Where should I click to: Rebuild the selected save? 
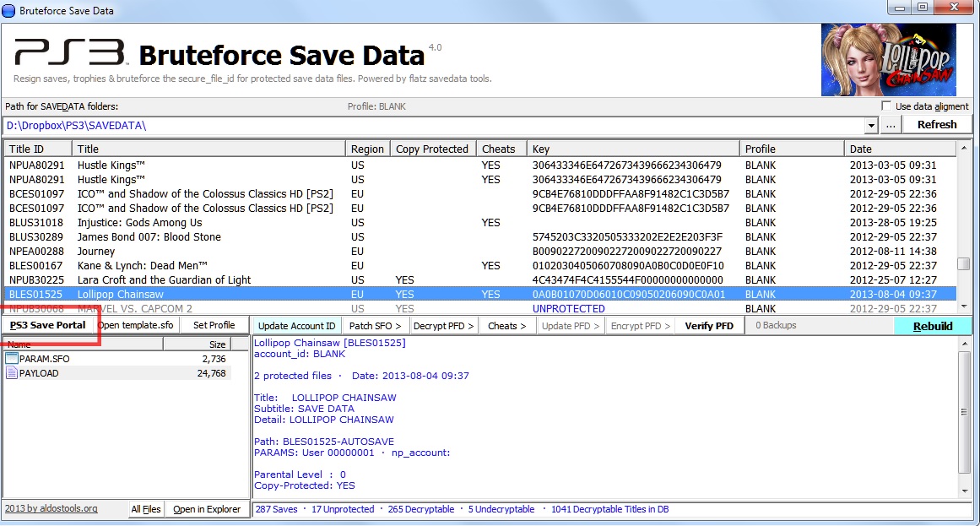tap(933, 326)
